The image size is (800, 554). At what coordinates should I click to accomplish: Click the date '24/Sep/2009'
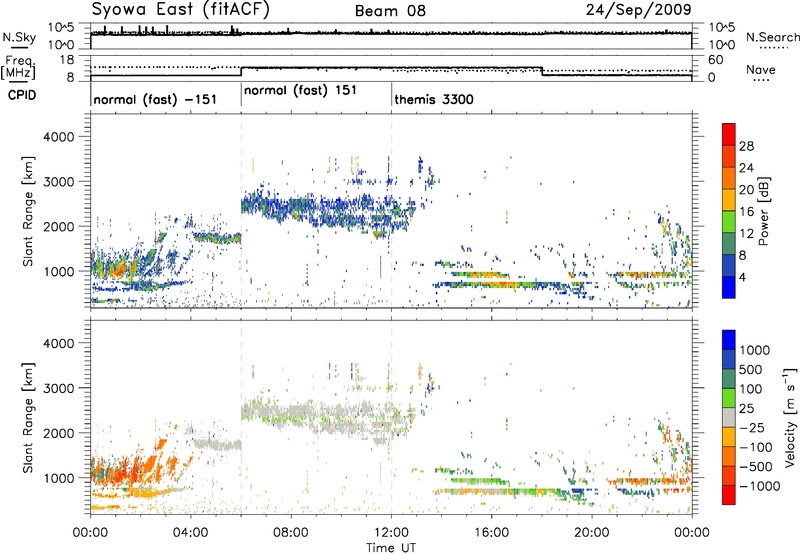(638, 10)
